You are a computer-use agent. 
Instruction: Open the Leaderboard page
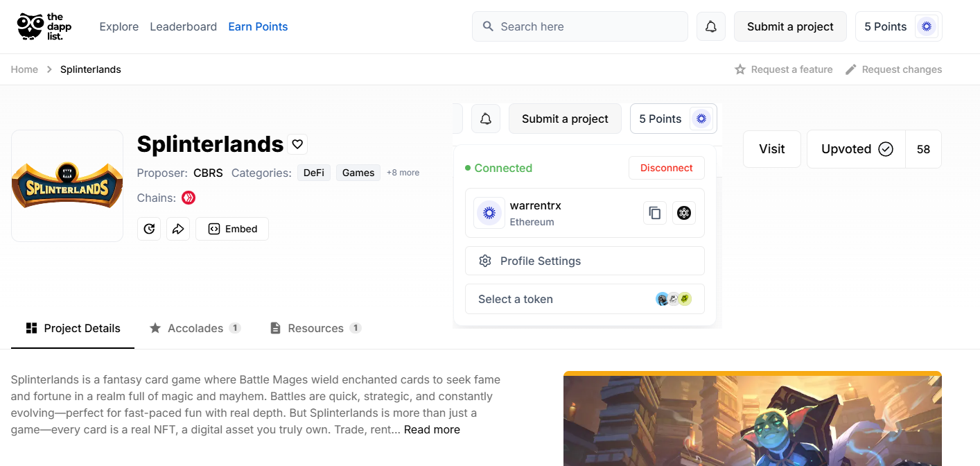pyautogui.click(x=184, y=26)
